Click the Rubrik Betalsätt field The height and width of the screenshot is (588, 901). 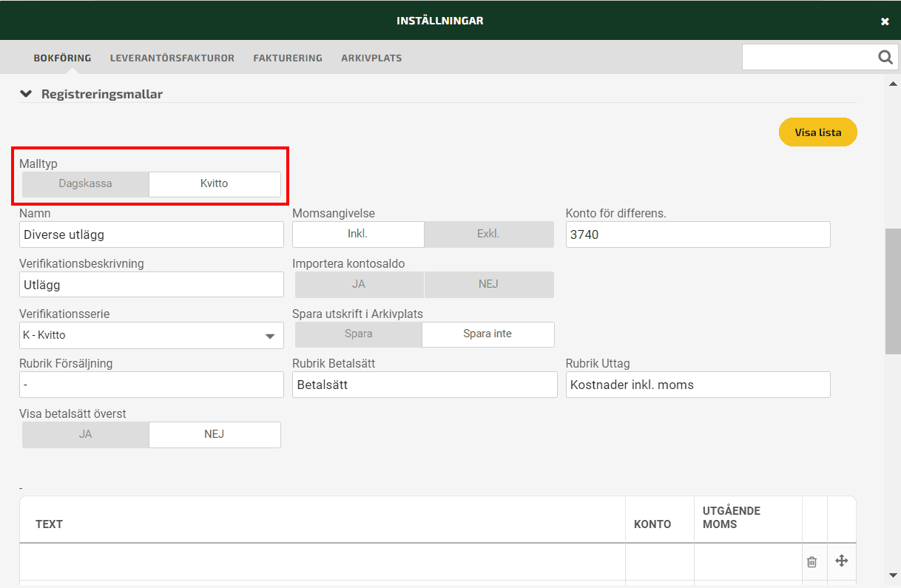[425, 385]
